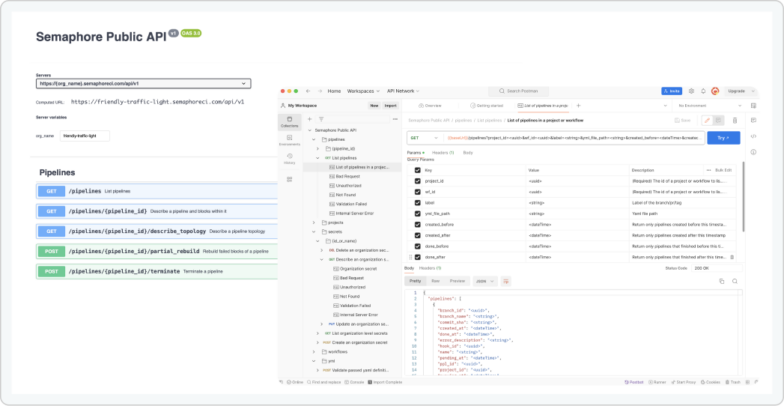Open the notifications bell icon

[x=700, y=90]
